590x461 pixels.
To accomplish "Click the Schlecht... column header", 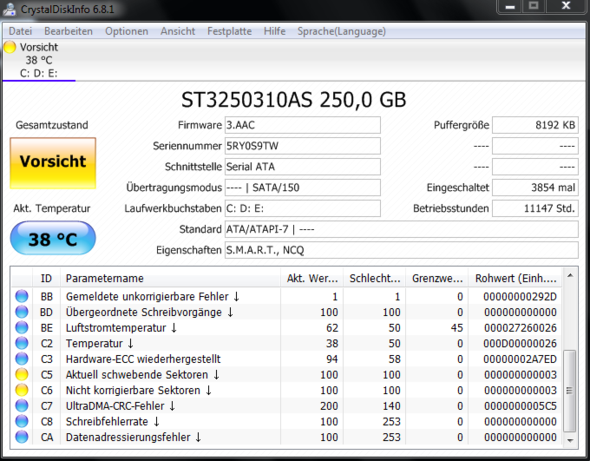I will click(x=375, y=278).
